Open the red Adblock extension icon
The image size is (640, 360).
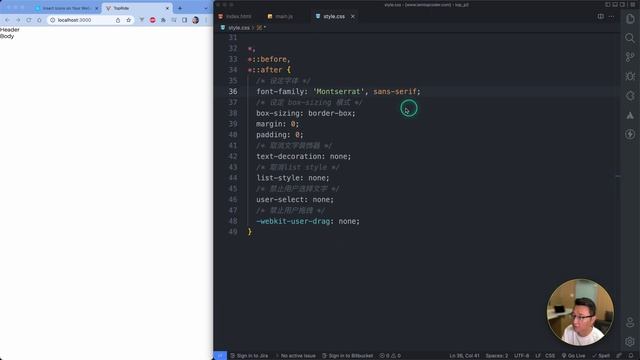tap(153, 20)
